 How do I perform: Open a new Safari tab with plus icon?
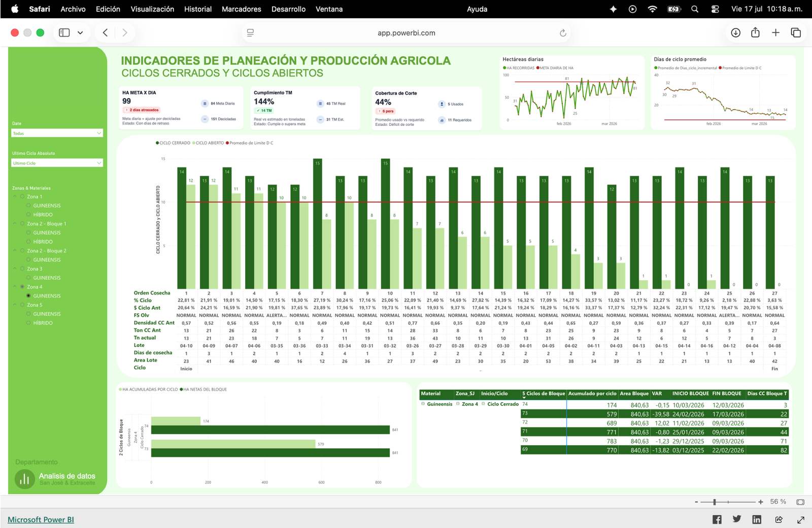click(x=775, y=32)
